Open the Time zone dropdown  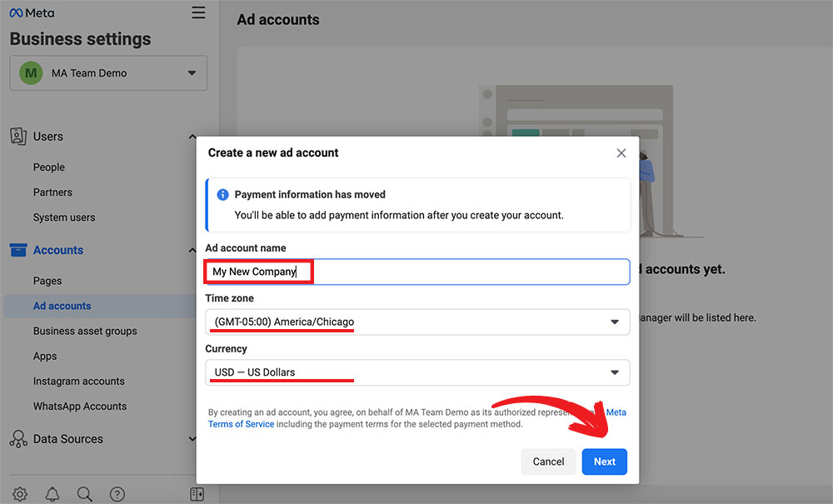(416, 322)
